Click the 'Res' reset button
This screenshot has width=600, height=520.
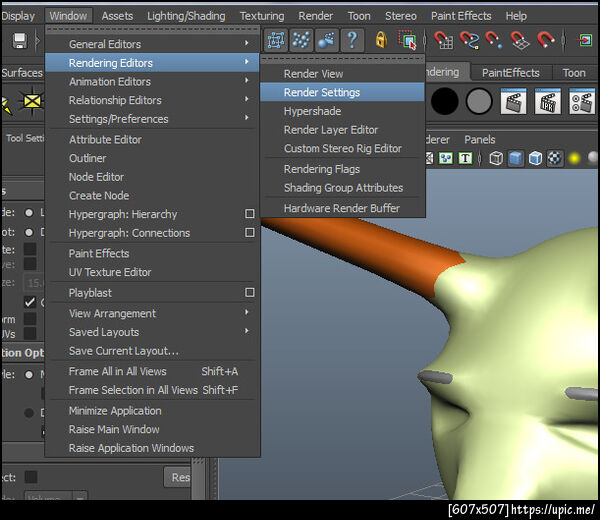tap(178, 477)
